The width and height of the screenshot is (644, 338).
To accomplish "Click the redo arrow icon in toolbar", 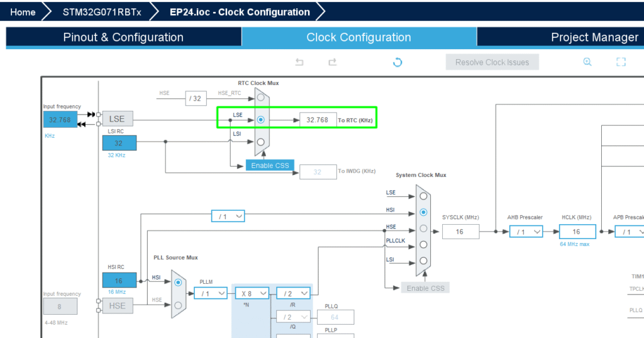I will point(333,62).
